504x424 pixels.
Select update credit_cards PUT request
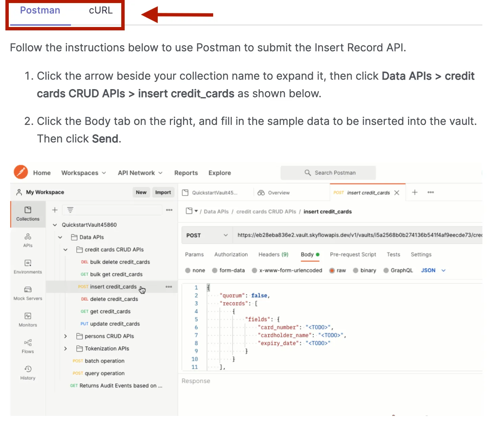[x=115, y=324]
